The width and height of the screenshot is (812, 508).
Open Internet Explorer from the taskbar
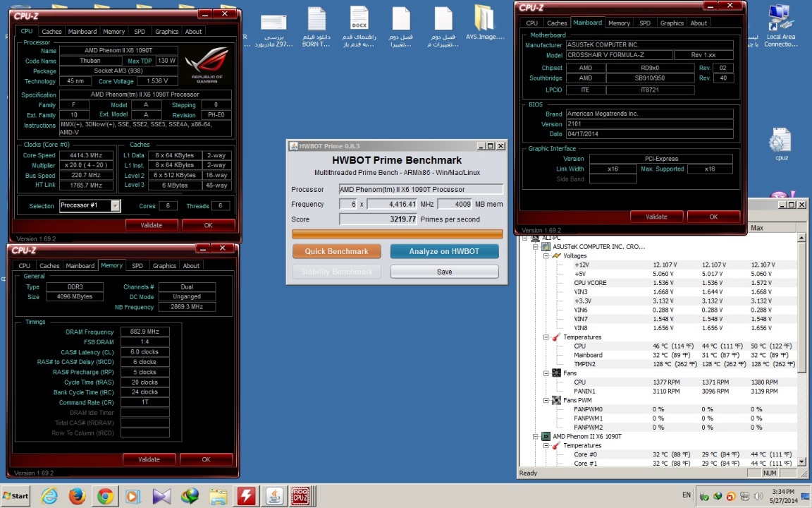tap(50, 496)
